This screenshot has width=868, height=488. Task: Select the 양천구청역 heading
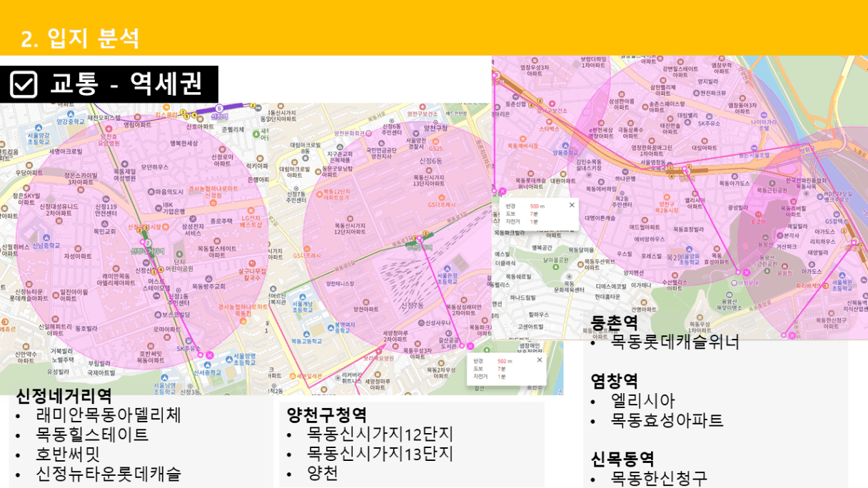[327, 415]
